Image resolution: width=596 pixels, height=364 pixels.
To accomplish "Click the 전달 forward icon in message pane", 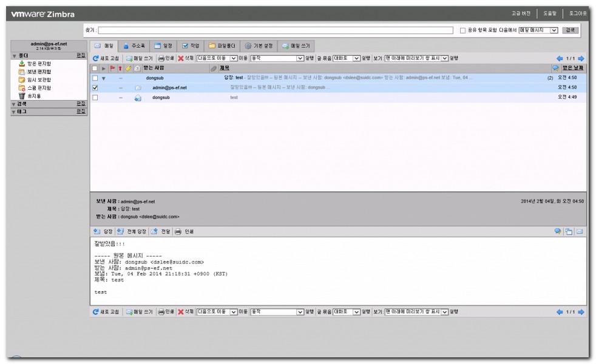I will tap(155, 232).
